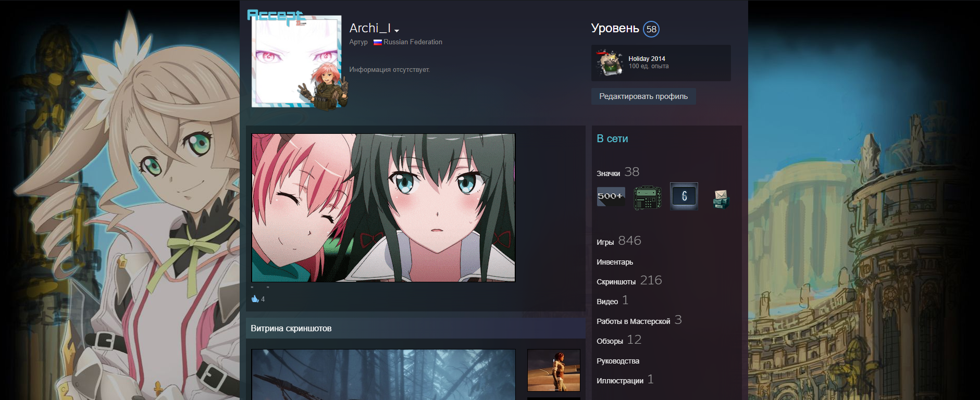This screenshot has height=400, width=980.
Task: Open the small desert character screenshot thumbnail
Action: pyautogui.click(x=554, y=370)
